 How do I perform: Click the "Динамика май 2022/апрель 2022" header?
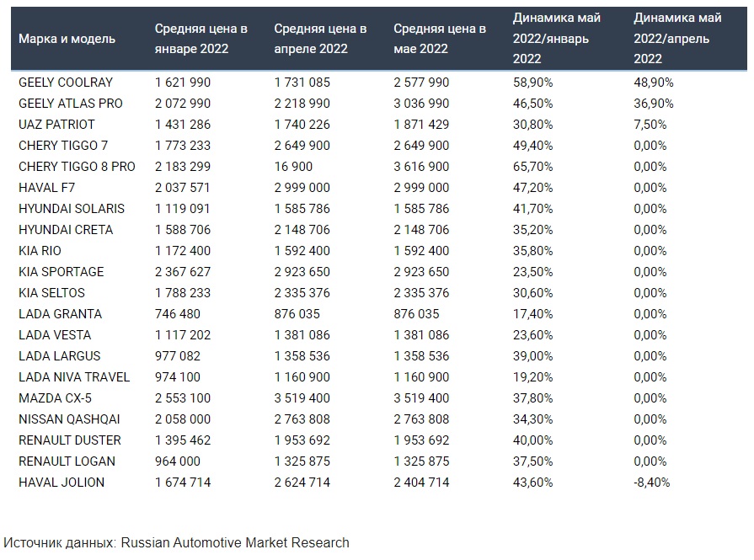(x=677, y=39)
